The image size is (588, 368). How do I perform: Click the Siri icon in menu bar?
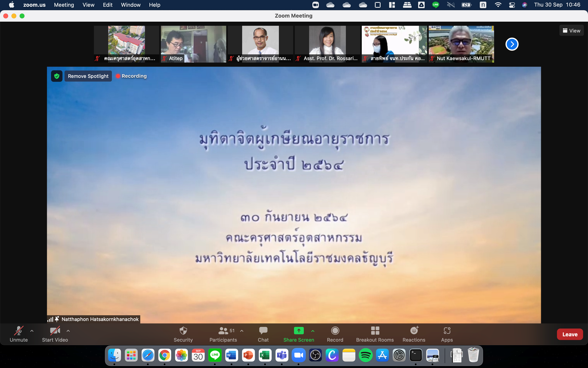click(525, 5)
